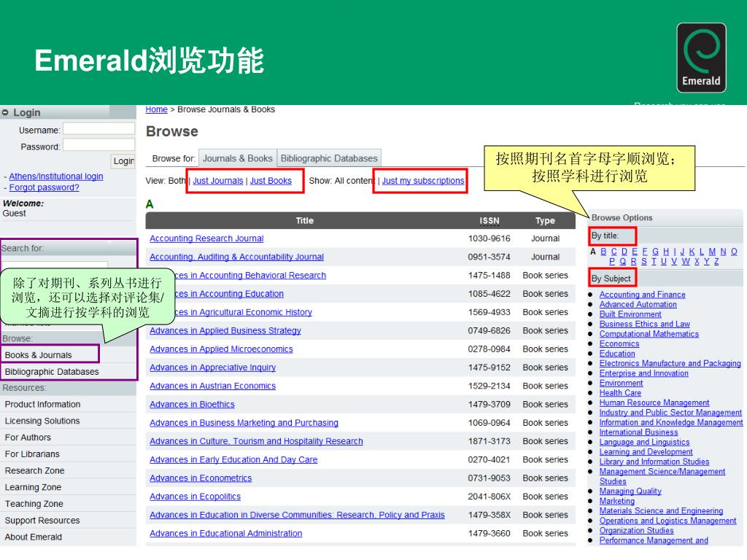
Task: Open Support Resources in sidebar
Action: tap(42, 521)
